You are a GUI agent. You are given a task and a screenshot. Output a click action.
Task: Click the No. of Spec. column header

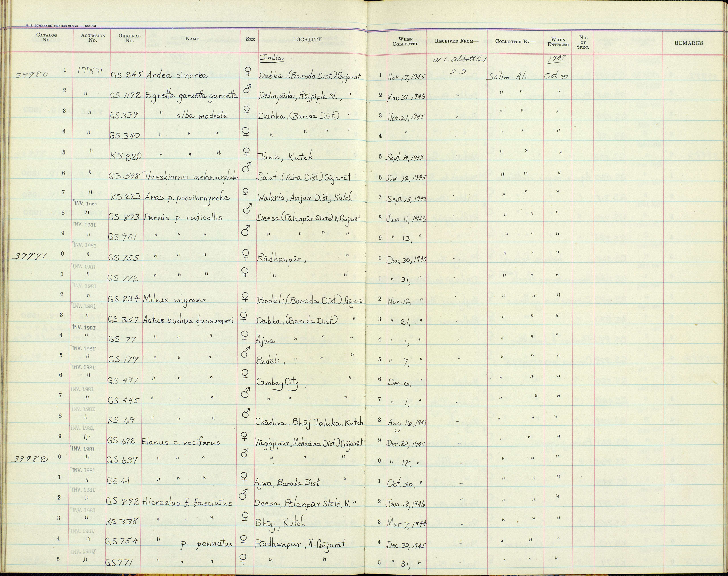click(583, 42)
